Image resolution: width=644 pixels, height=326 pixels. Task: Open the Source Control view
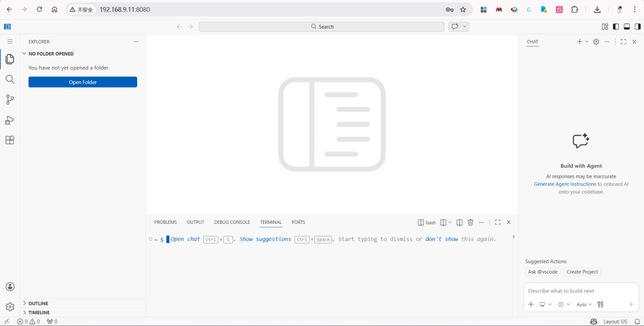pos(10,100)
